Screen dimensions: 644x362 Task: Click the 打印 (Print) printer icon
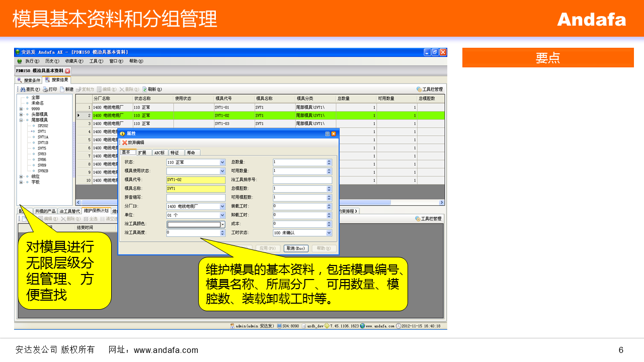click(46, 89)
